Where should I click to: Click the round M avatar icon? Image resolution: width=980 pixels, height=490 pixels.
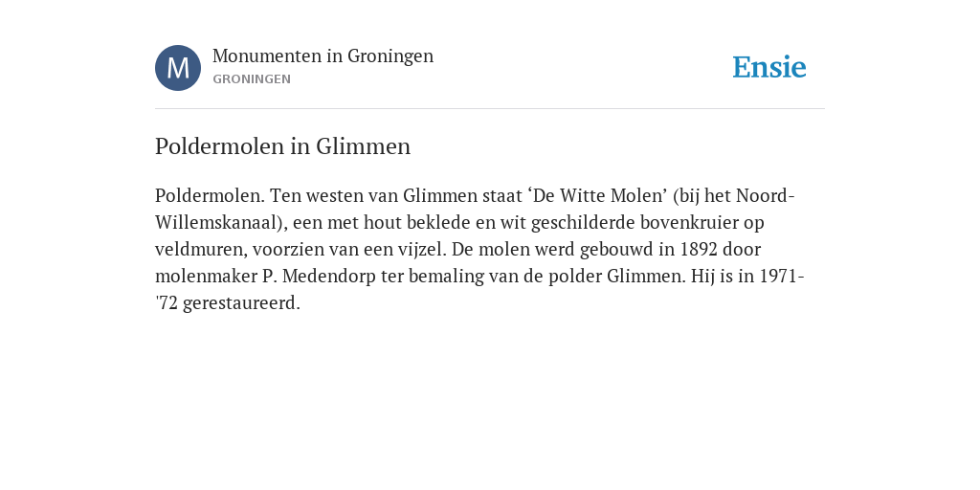(178, 68)
